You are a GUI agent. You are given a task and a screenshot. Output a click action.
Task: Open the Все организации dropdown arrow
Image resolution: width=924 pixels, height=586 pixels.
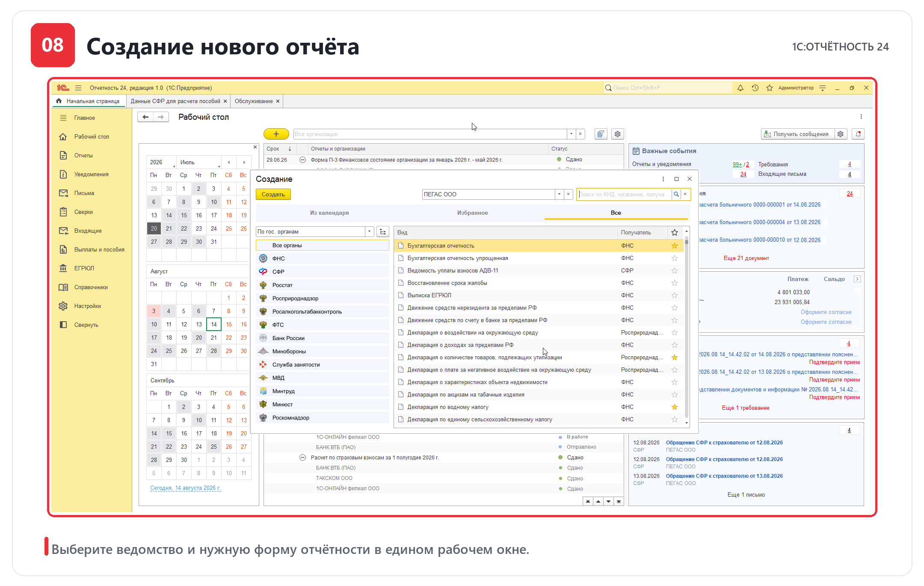[x=571, y=134]
